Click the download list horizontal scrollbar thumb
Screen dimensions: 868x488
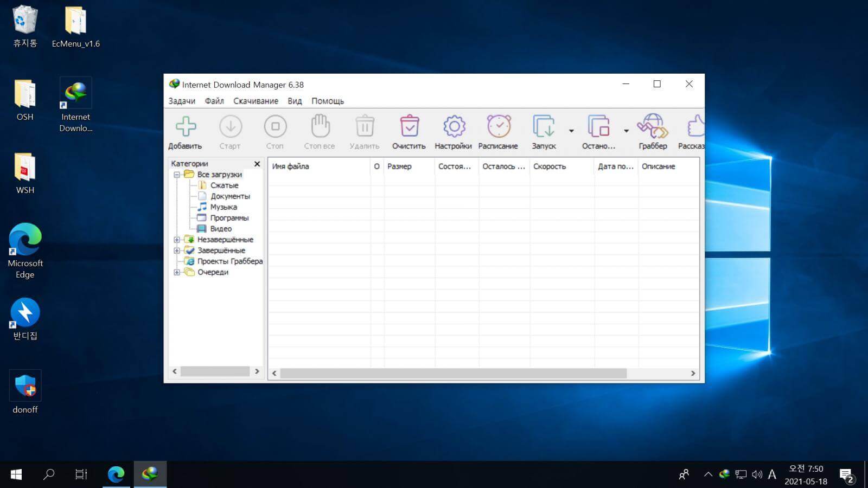click(454, 373)
